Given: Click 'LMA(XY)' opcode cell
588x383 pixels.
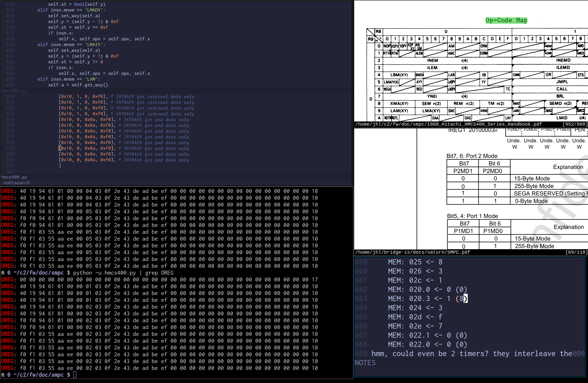Looking at the screenshot, I should [x=431, y=111].
